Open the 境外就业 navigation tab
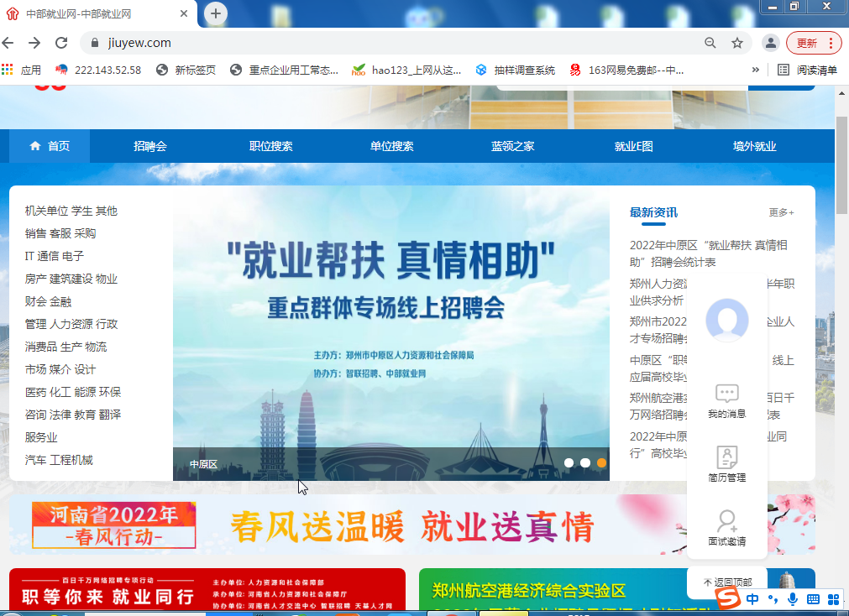The height and width of the screenshot is (616, 849). click(x=754, y=146)
